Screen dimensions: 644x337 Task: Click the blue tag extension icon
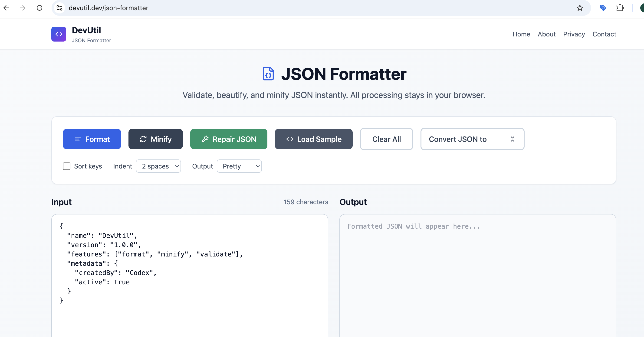point(603,8)
